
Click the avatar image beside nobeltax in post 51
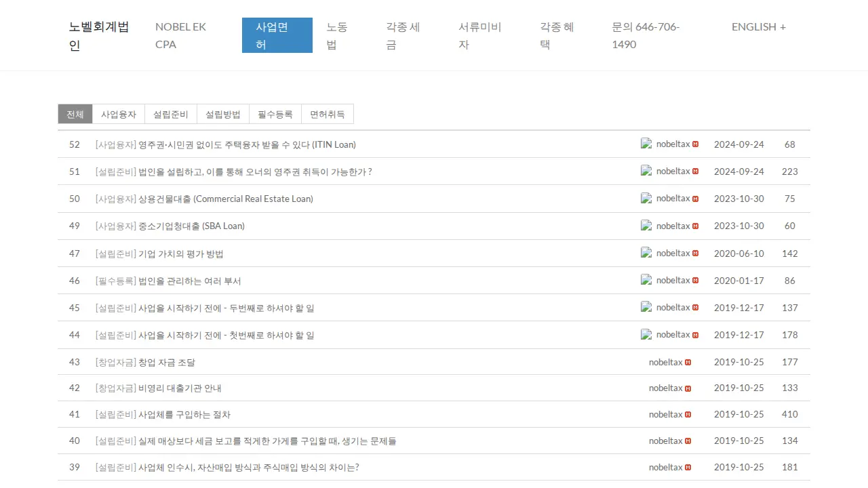[646, 171]
